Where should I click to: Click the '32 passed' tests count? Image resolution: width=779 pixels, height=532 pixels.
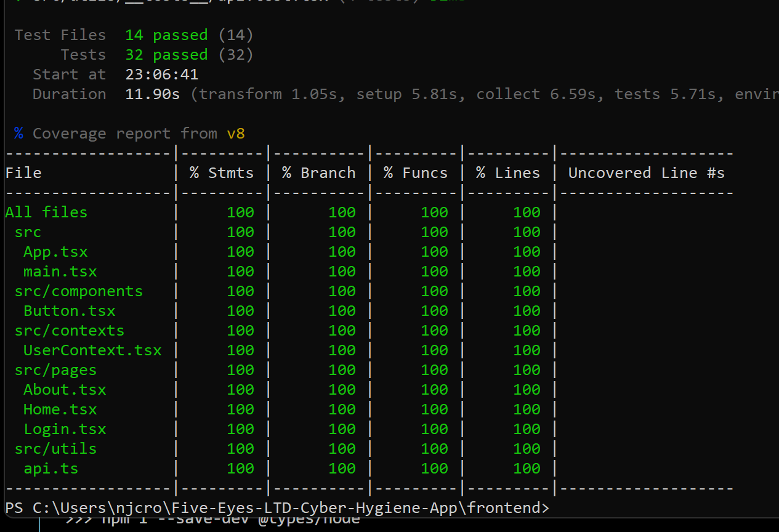click(166, 54)
